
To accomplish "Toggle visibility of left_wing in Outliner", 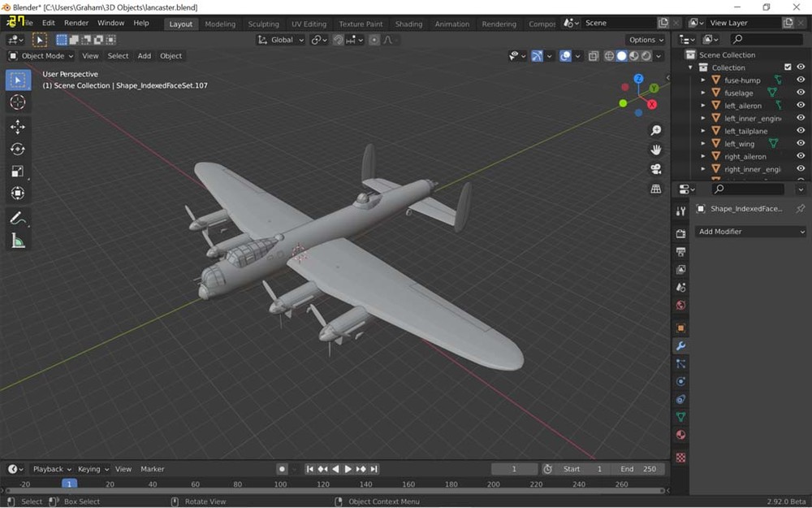I will pos(801,144).
